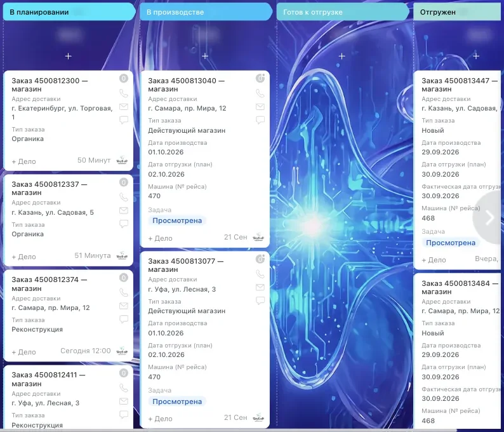Click counter badge on order 4500813040 card
504x432 pixels.
click(x=260, y=78)
